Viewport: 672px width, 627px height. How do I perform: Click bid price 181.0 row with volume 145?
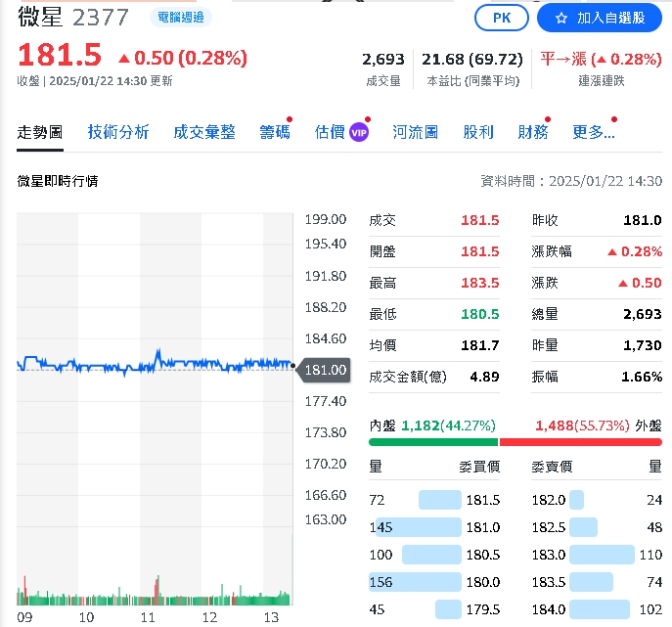tap(434, 527)
